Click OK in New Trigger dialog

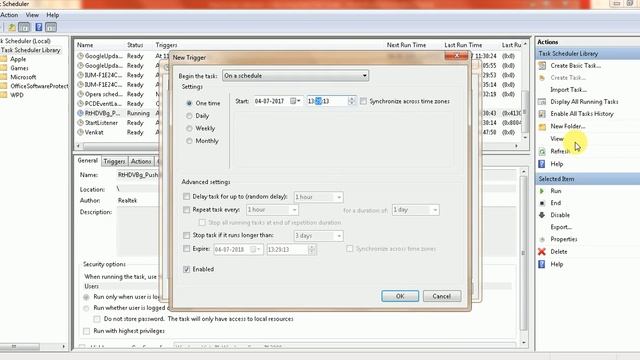click(x=400, y=296)
